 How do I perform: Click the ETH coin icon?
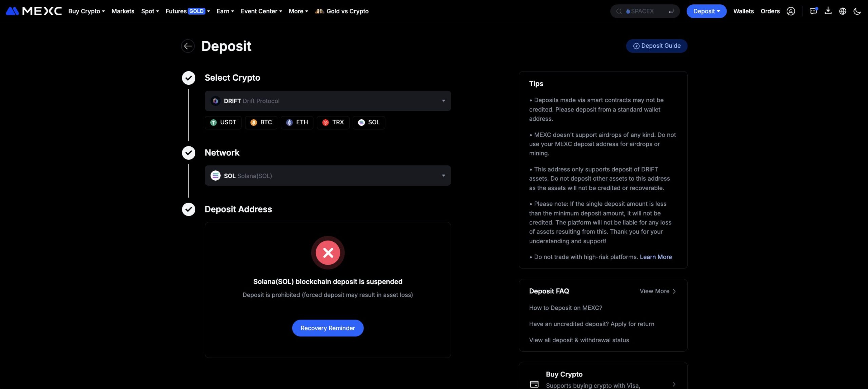tap(289, 123)
